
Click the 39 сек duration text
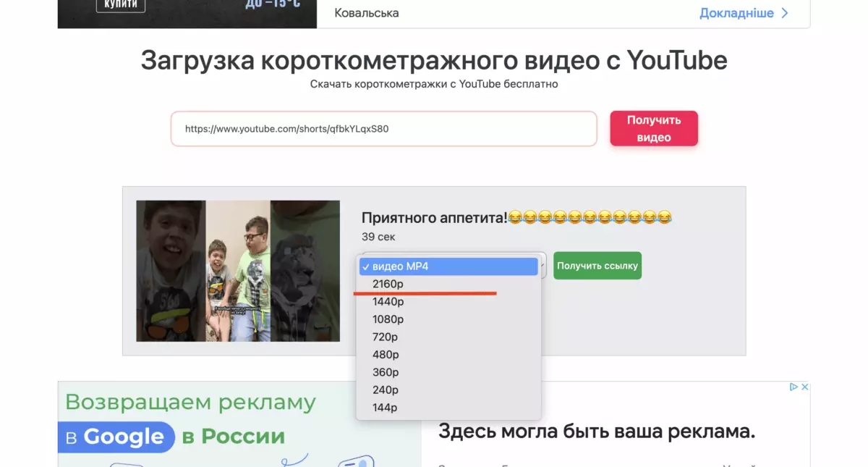point(378,237)
